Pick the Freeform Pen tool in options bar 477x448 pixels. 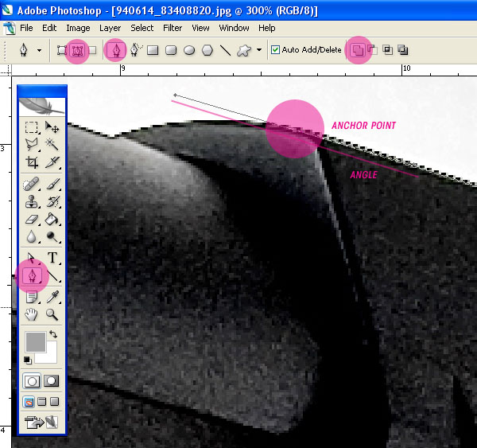pos(136,50)
